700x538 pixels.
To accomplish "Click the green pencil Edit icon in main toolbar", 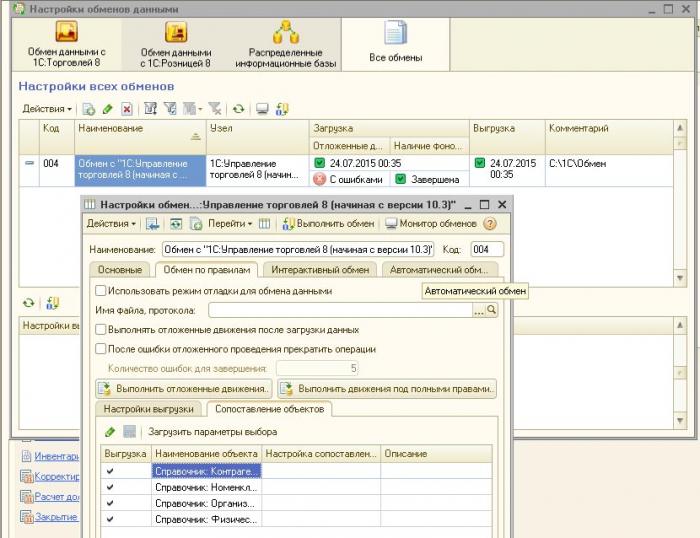I will (108, 109).
